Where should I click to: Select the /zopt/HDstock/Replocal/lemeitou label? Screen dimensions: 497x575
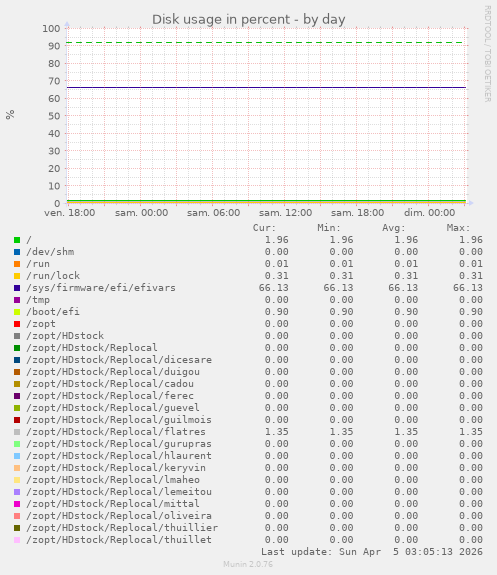[119, 492]
